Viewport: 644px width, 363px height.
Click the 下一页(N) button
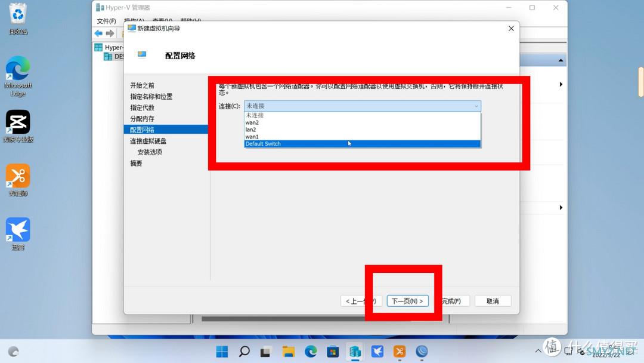pyautogui.click(x=408, y=301)
